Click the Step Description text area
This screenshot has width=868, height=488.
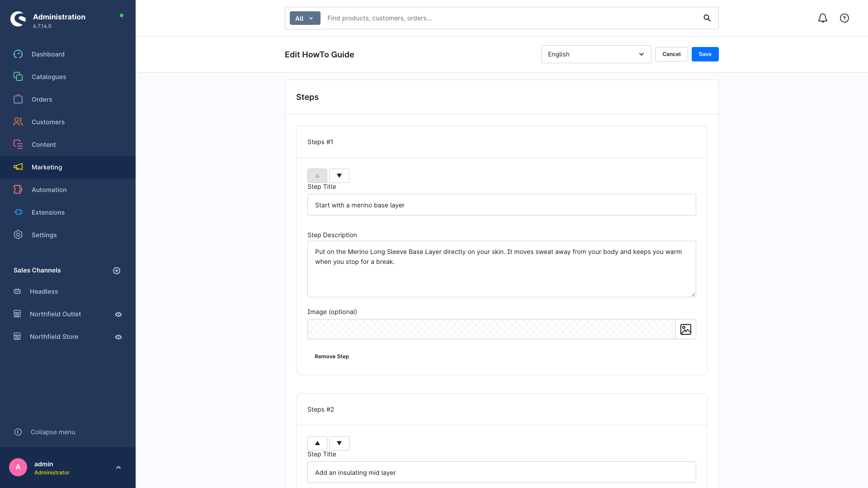pyautogui.click(x=501, y=269)
